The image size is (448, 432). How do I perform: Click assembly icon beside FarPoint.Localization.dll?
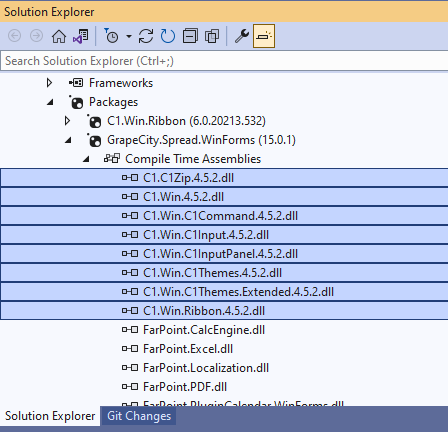coord(130,368)
